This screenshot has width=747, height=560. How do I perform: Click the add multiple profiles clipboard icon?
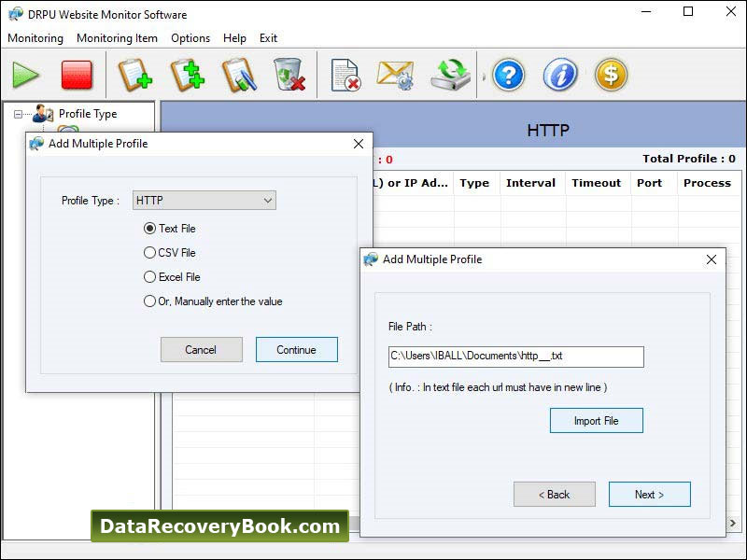coord(188,75)
